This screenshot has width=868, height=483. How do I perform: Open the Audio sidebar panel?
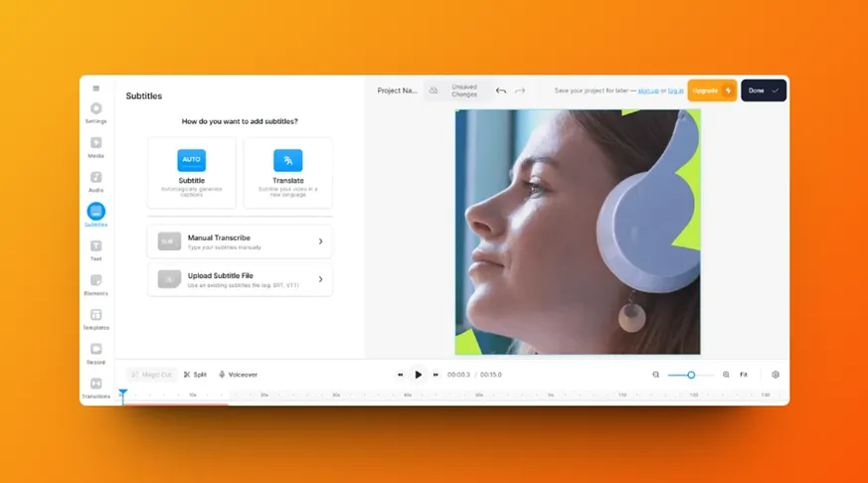95,182
